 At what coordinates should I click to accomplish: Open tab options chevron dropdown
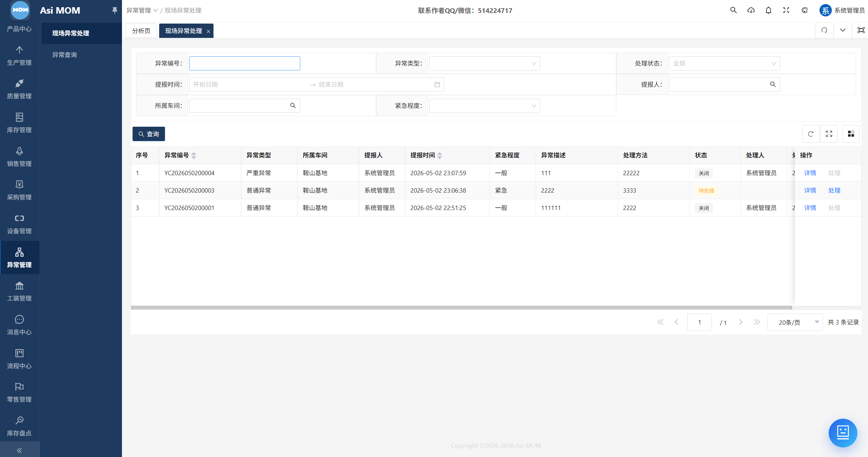click(x=843, y=30)
